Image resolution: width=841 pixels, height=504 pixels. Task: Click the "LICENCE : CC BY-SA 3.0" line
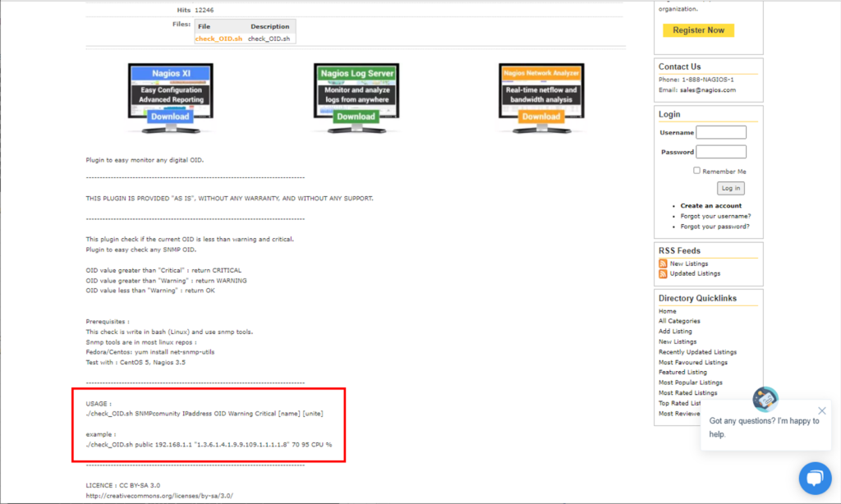click(123, 485)
